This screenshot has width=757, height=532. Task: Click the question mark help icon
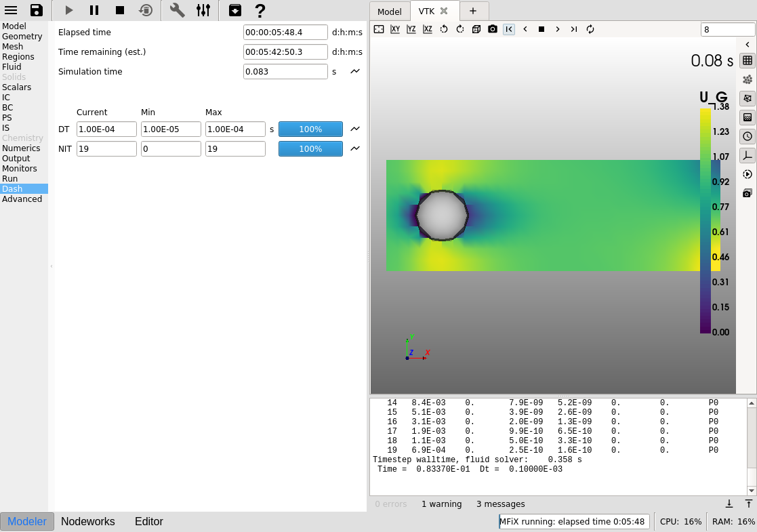(x=260, y=10)
